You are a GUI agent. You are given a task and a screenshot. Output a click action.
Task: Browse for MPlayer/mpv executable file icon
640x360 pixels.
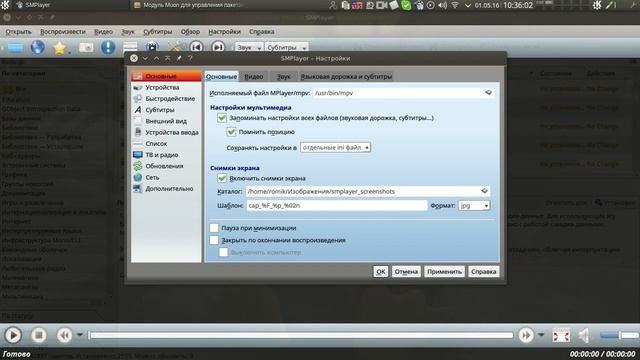click(489, 93)
